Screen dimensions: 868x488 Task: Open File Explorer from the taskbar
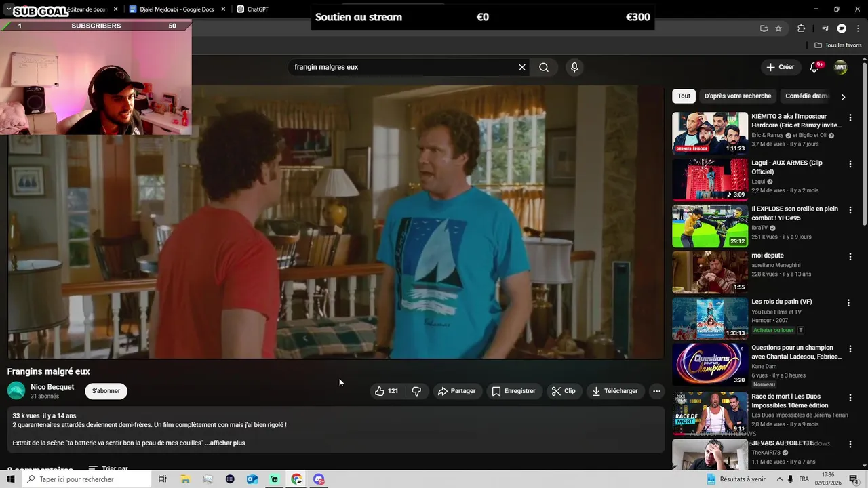tap(185, 479)
